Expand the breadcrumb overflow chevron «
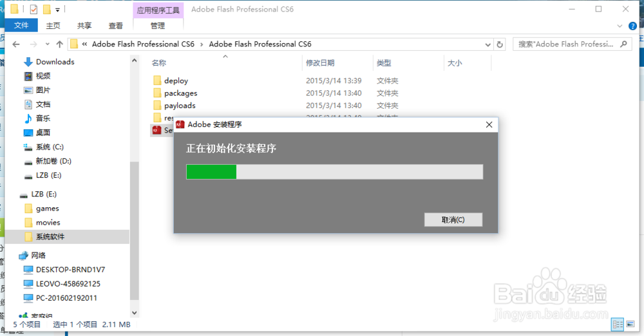This screenshot has width=644, height=336. 84,44
